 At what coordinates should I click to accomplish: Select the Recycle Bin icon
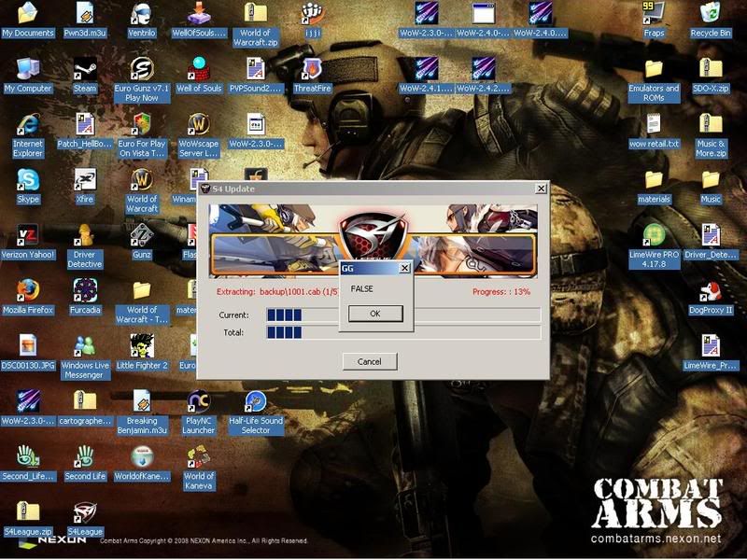(x=711, y=14)
